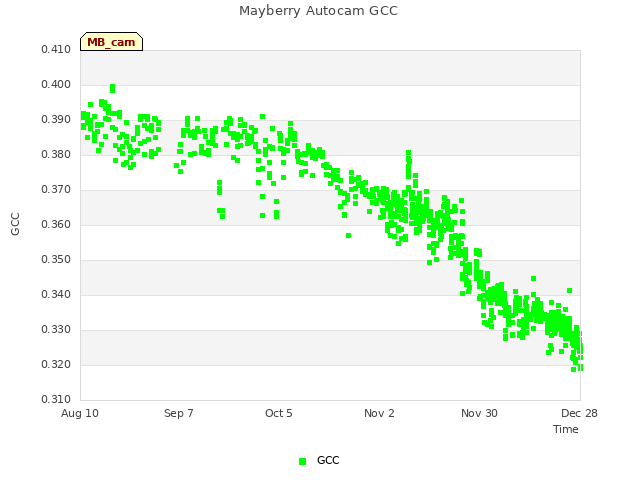Click the Aug 10 x-axis label
Viewport: 640px width, 480px height.
pos(80,413)
